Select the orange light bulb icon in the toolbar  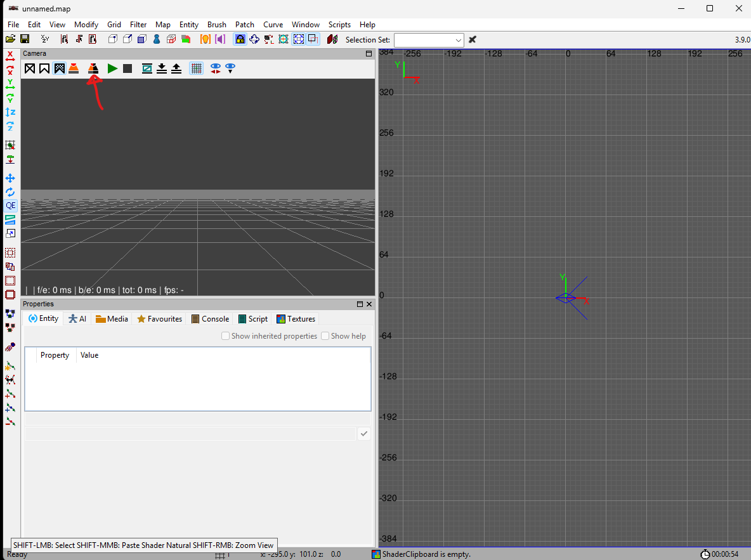[205, 39]
